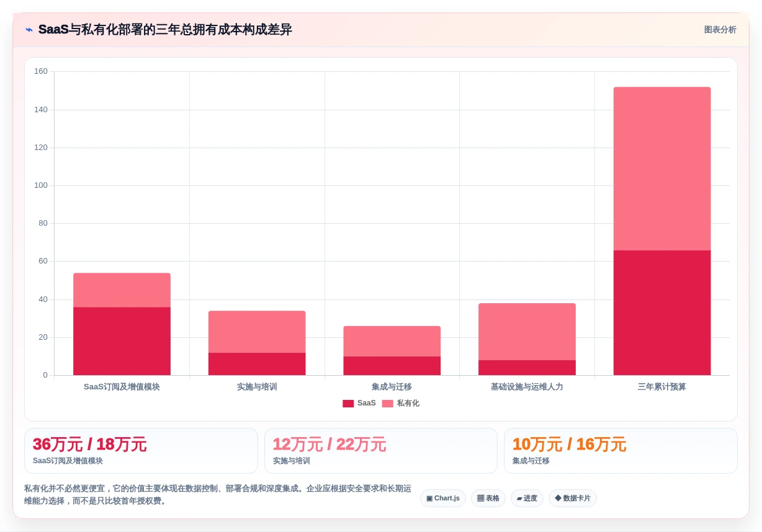Screen dimensions: 762x532
Task: Click the 集成与迁移 card caption
Action: pos(531,461)
